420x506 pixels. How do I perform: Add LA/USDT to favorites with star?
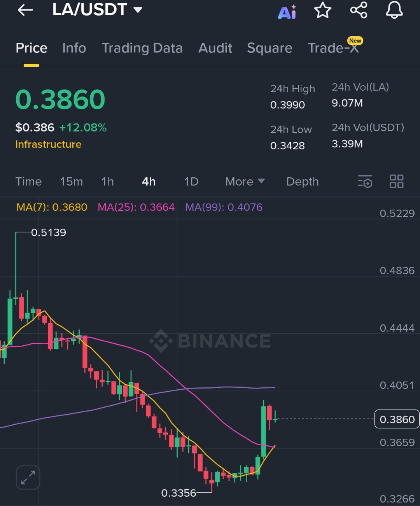click(x=323, y=10)
